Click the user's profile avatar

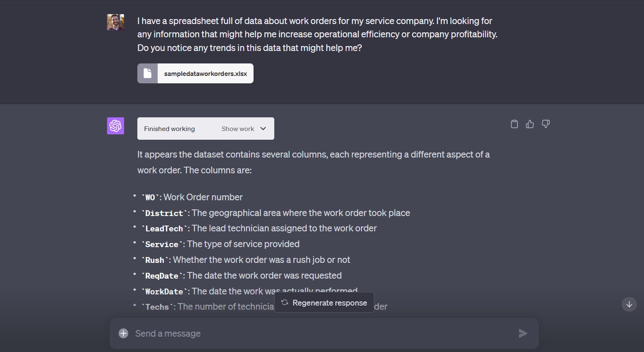(115, 22)
